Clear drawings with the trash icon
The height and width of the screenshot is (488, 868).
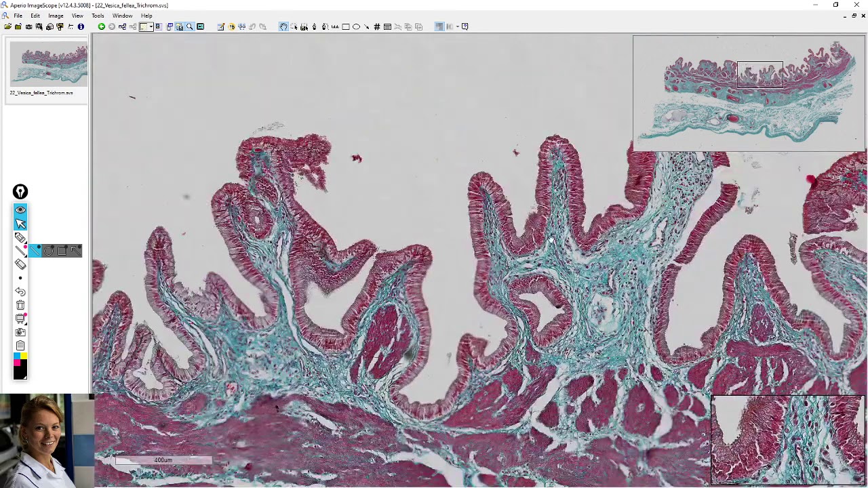[20, 305]
